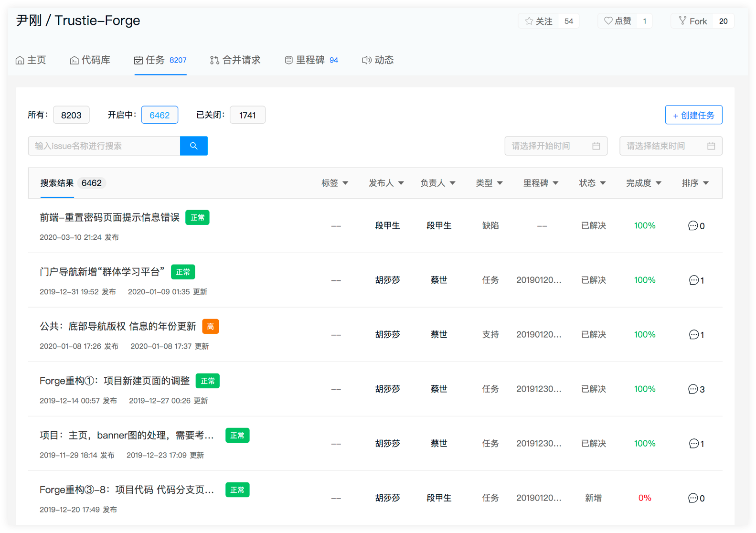Click the heart icon for 点赞

tap(608, 21)
